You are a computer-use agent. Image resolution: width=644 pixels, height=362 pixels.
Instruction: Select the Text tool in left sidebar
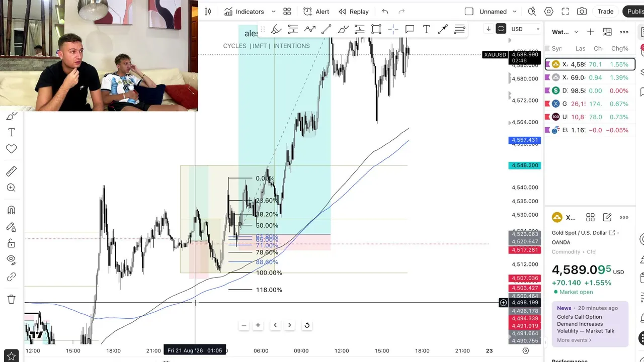pyautogui.click(x=11, y=132)
